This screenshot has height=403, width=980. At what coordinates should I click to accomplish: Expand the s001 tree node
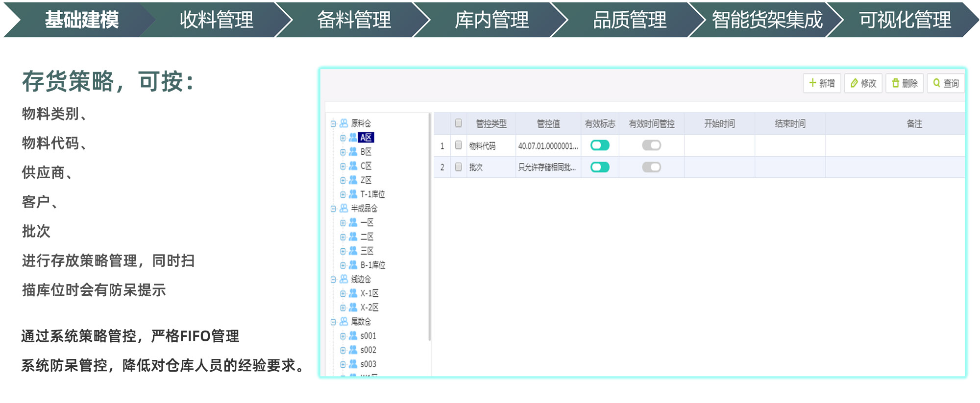coord(343,336)
